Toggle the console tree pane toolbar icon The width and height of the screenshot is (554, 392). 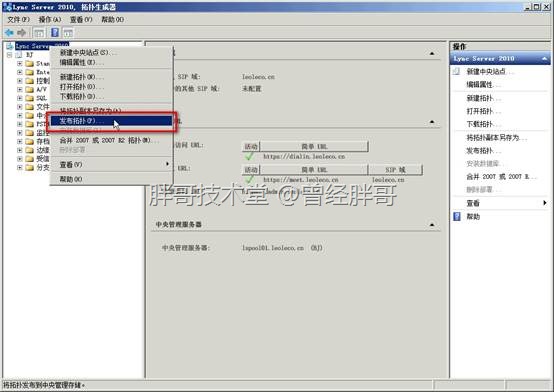(x=39, y=33)
